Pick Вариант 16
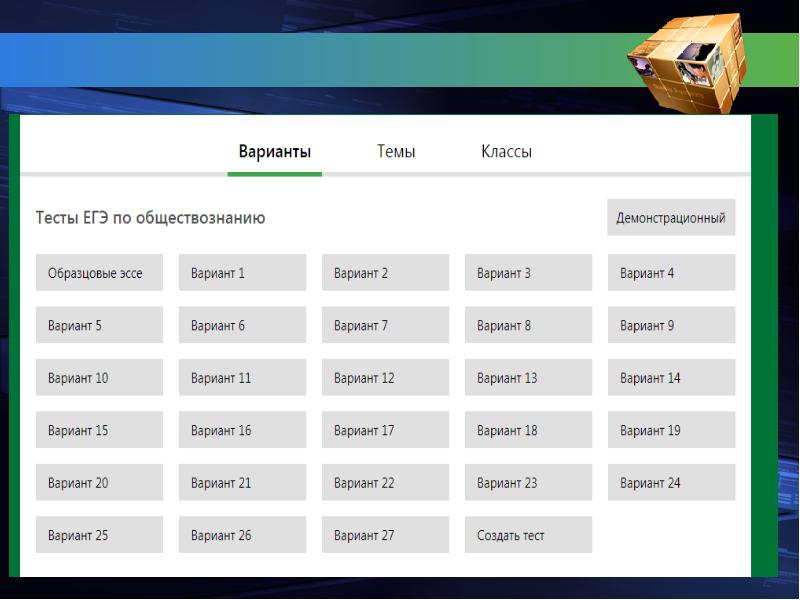 [x=242, y=431]
